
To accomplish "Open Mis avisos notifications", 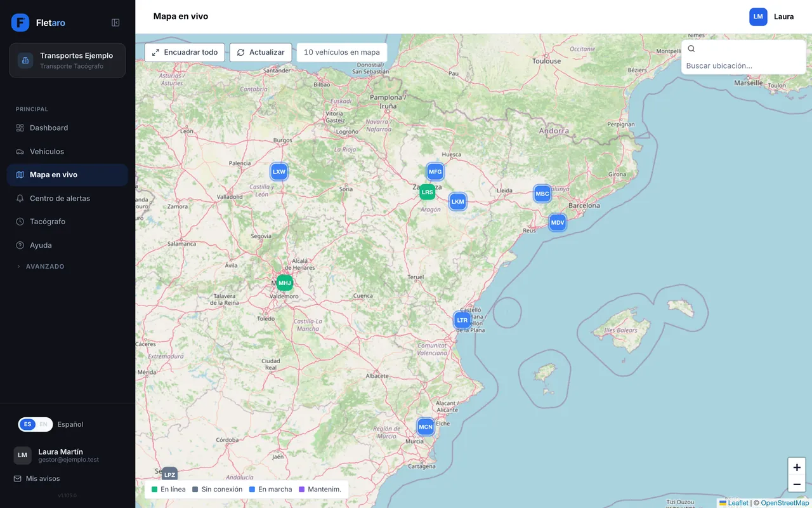I will pyautogui.click(x=37, y=478).
